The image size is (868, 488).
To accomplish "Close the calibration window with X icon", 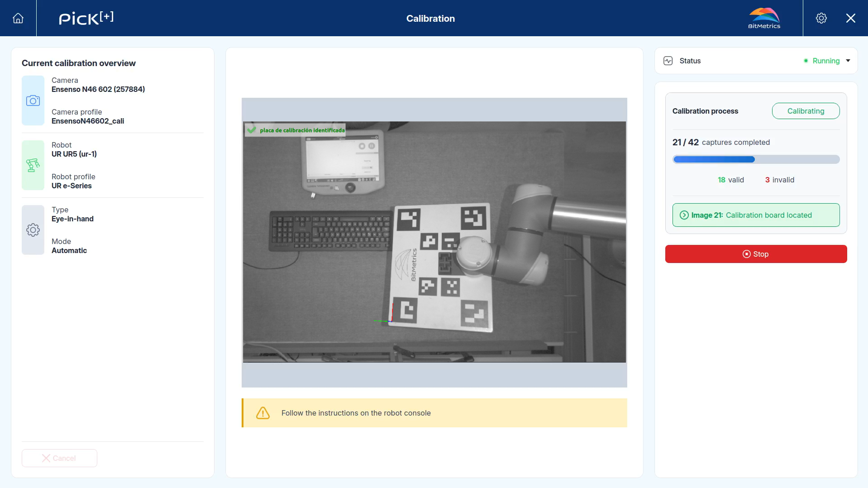I will (x=851, y=18).
